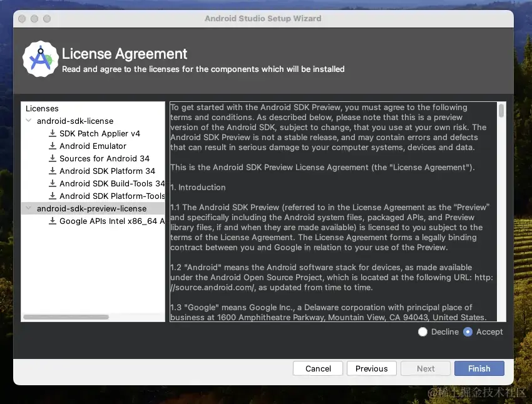Screen dimensions: 532x404
Task: Select SDK Patch Applier v4 entry
Action: [100, 134]
